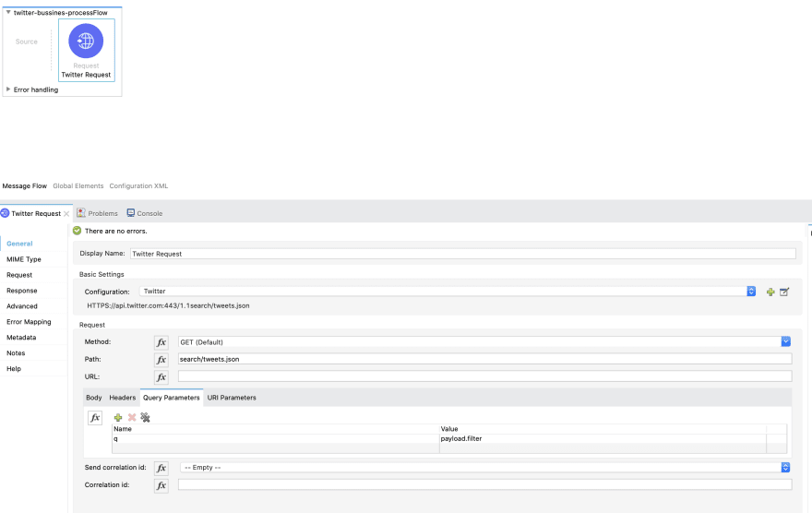This screenshot has height=513, width=812.
Task: Collapse the twitter-bussines-processFlow triangle
Action: (x=8, y=12)
